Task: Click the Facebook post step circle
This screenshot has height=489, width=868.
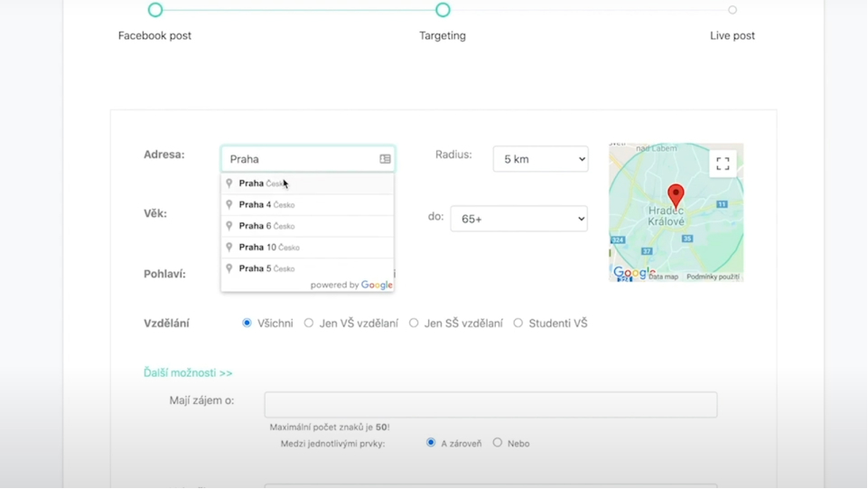Action: (155, 10)
